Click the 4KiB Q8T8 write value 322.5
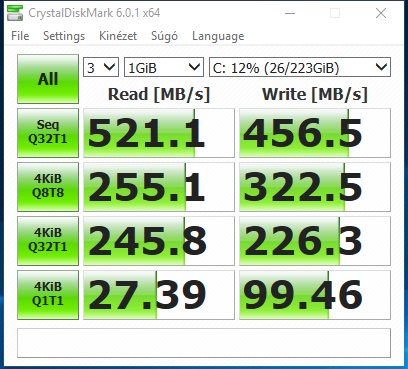This screenshot has width=408, height=369. click(x=315, y=187)
